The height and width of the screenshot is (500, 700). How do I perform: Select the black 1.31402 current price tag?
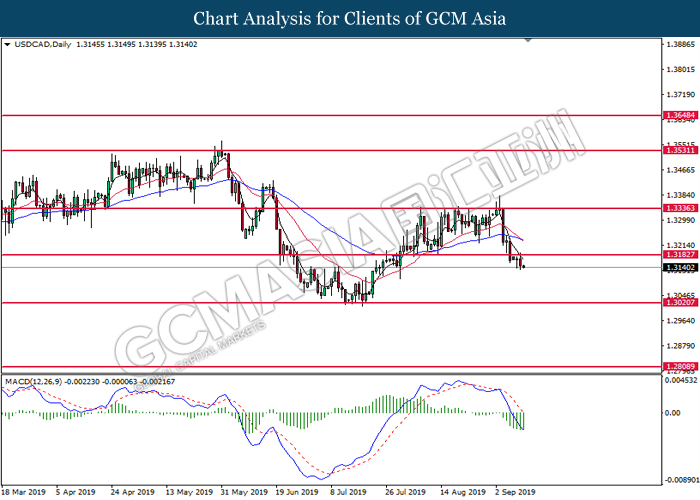(678, 268)
